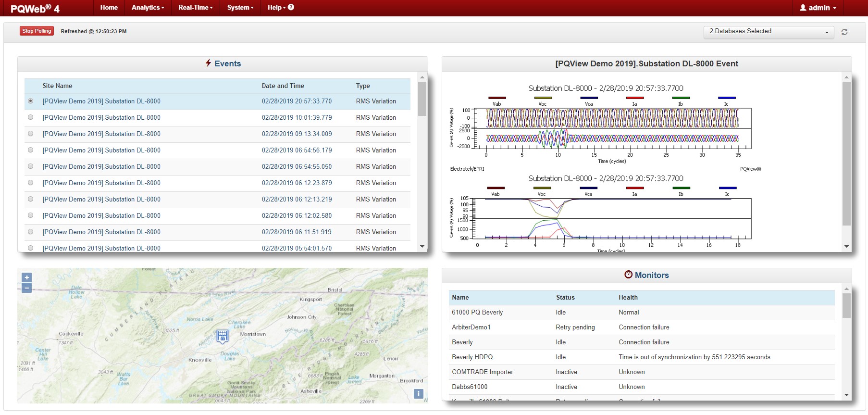
Task: Click the Monitors list scrollbar thumb
Action: [846, 305]
